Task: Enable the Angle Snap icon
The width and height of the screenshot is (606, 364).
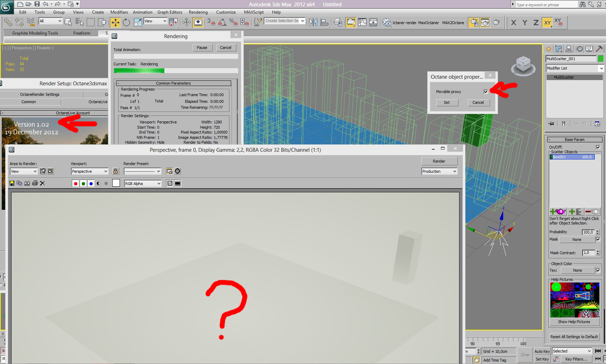Action: tap(222, 22)
